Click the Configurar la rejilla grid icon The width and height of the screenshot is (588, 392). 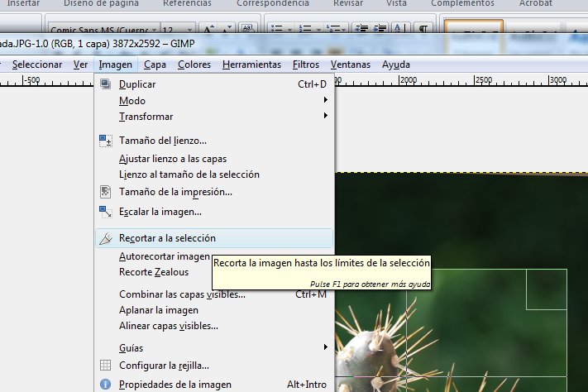105,365
